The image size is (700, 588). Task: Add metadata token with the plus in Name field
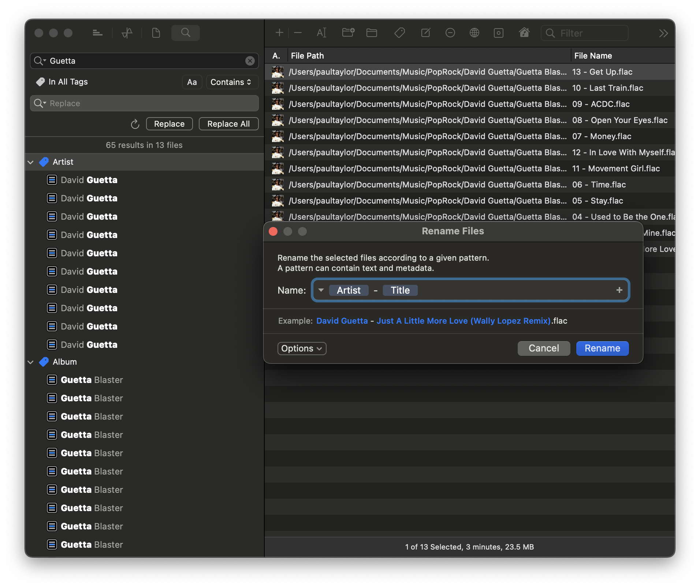click(x=619, y=290)
